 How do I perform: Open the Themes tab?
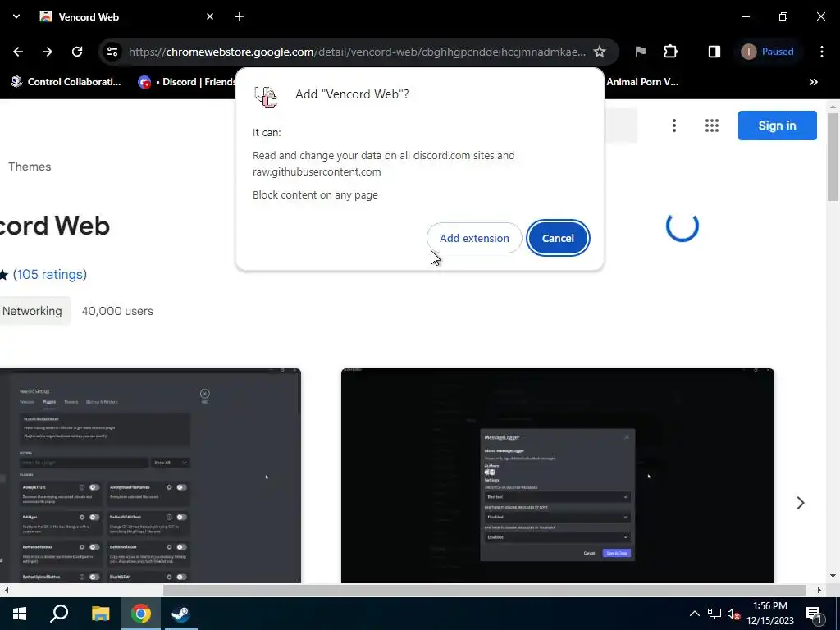(x=30, y=167)
